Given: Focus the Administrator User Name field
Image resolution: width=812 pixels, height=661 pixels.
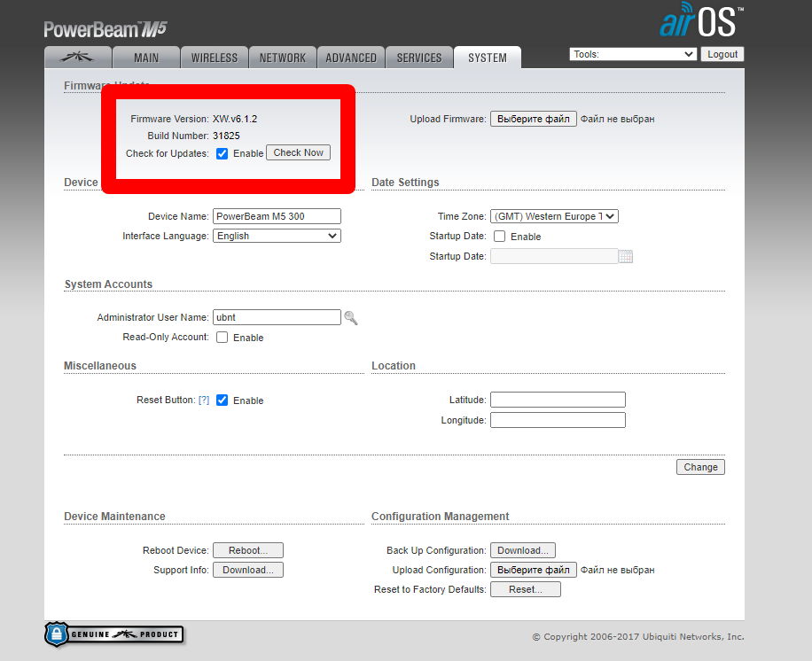Looking at the screenshot, I should (x=277, y=317).
